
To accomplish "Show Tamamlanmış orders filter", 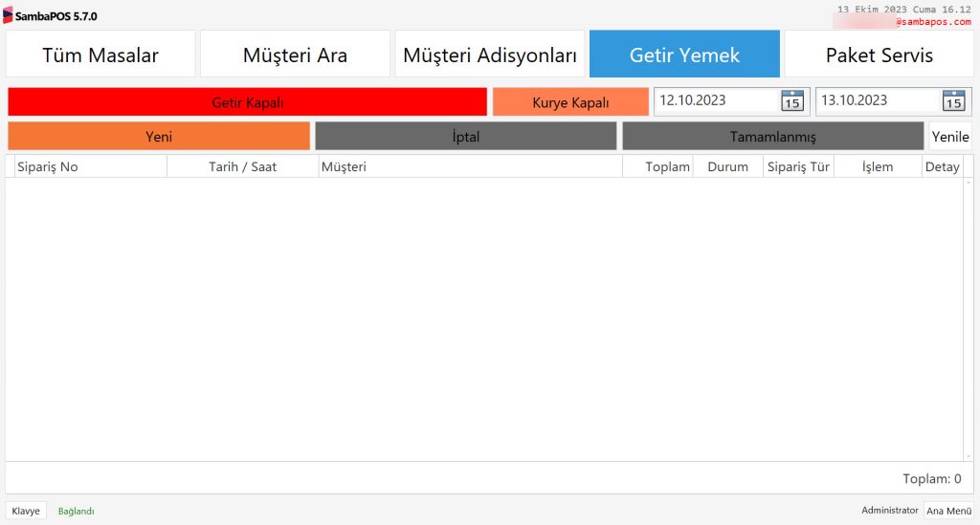I will 772,136.
